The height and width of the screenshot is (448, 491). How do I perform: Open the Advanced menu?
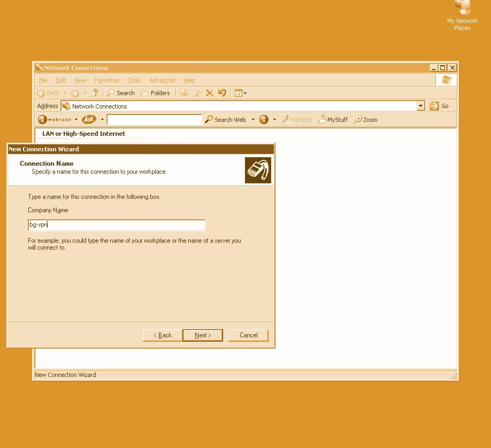point(162,80)
